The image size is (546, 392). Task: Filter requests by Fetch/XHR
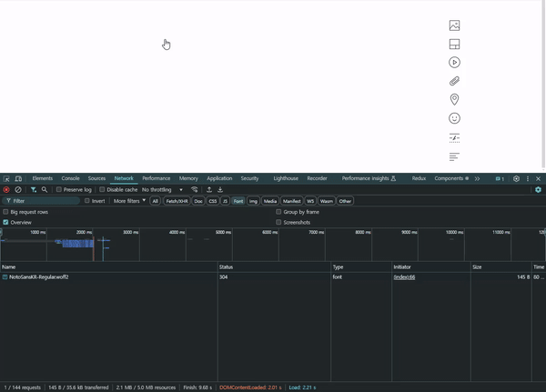click(177, 201)
